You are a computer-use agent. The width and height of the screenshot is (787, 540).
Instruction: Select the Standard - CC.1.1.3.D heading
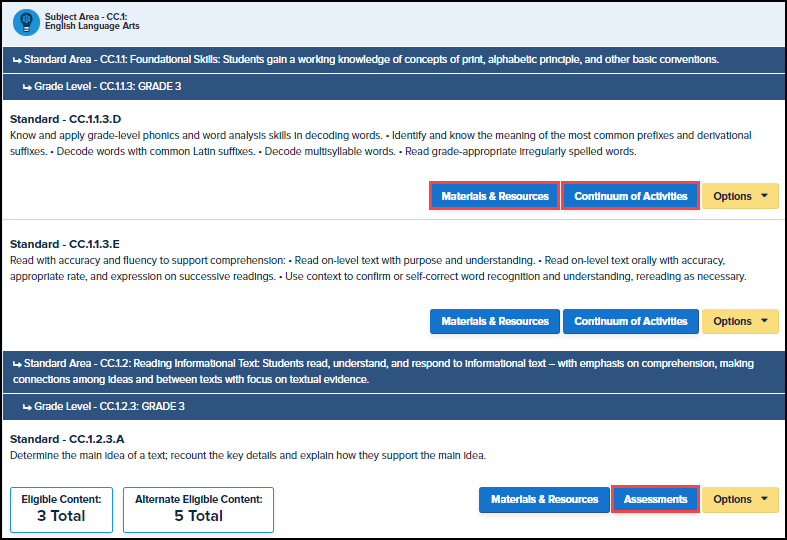pos(67,119)
